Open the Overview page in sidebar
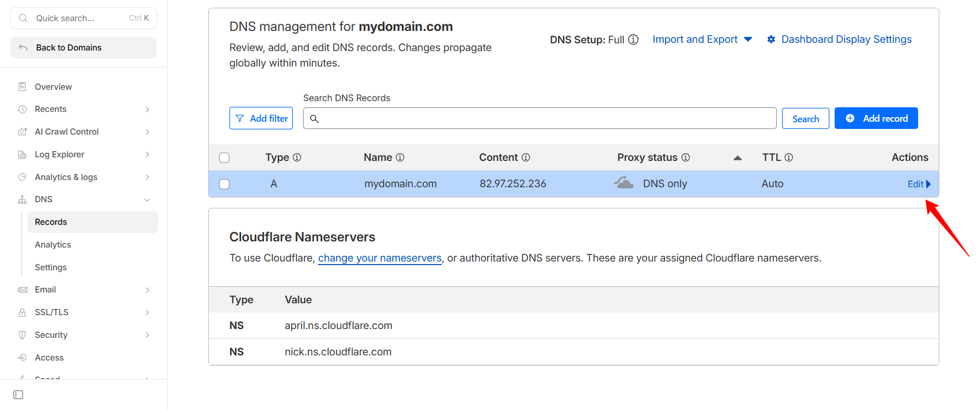The width and height of the screenshot is (980, 409). tap(53, 87)
